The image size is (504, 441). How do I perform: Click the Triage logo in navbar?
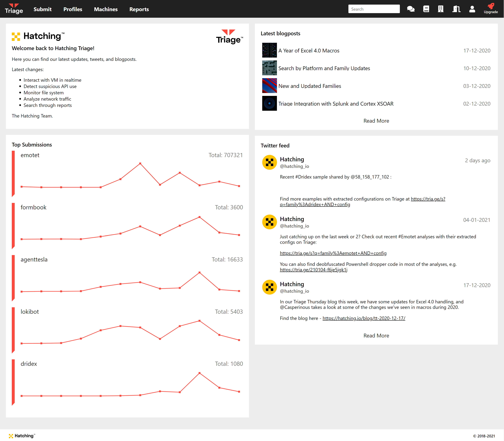[x=14, y=9]
